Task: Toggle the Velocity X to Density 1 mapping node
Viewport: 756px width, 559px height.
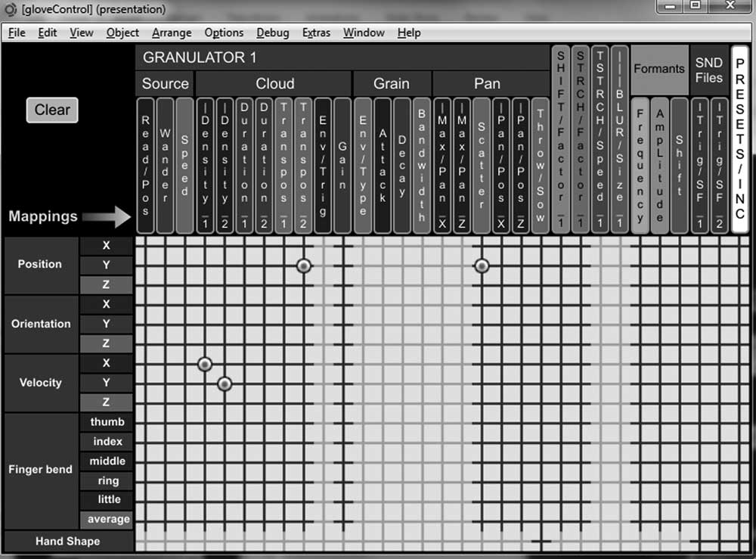Action: 204,364
